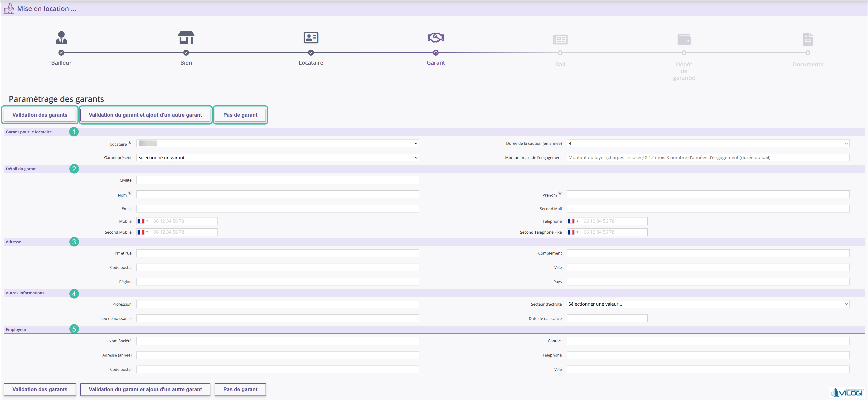
Task: Click the Mise en location header icon
Action: pos(9,8)
